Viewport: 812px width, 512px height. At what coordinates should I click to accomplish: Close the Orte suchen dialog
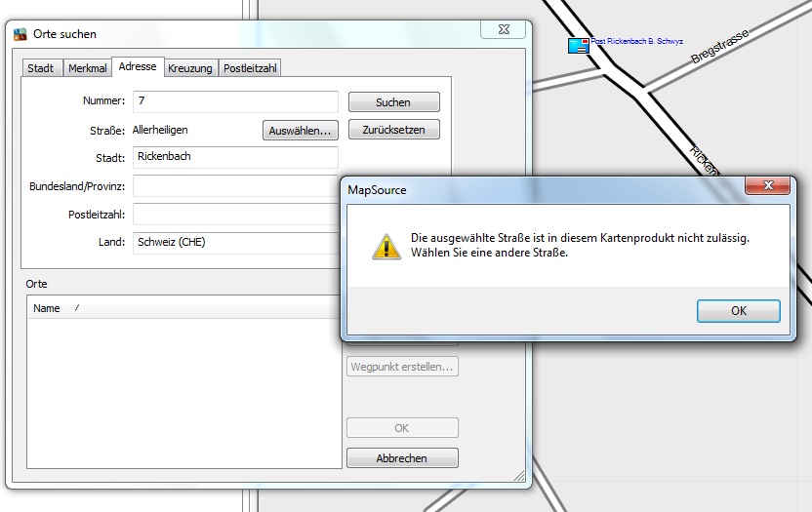504,29
